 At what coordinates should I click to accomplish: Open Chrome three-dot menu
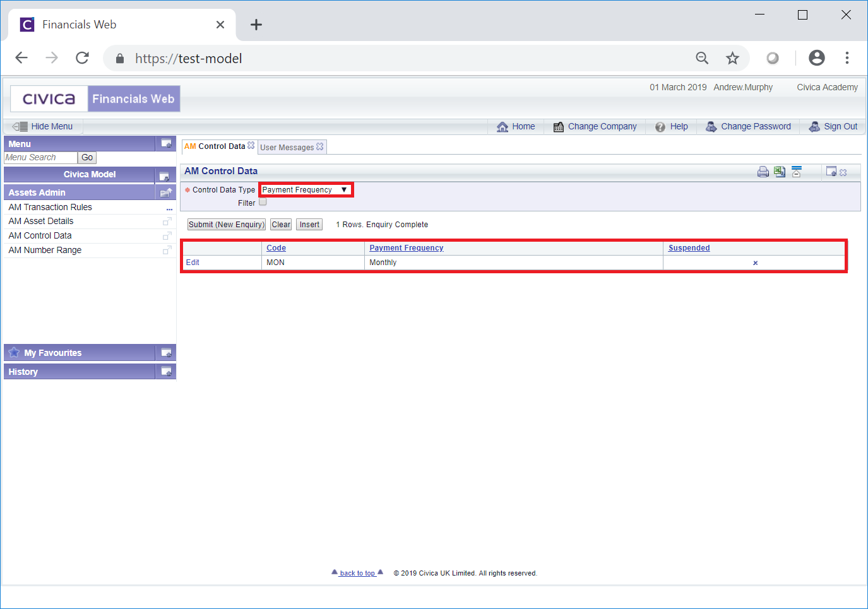tap(847, 58)
